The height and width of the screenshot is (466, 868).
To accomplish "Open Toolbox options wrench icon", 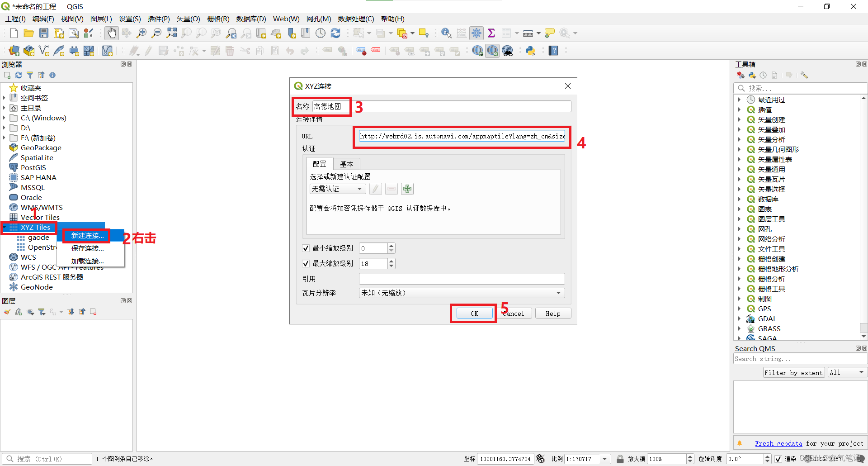I will pos(804,75).
